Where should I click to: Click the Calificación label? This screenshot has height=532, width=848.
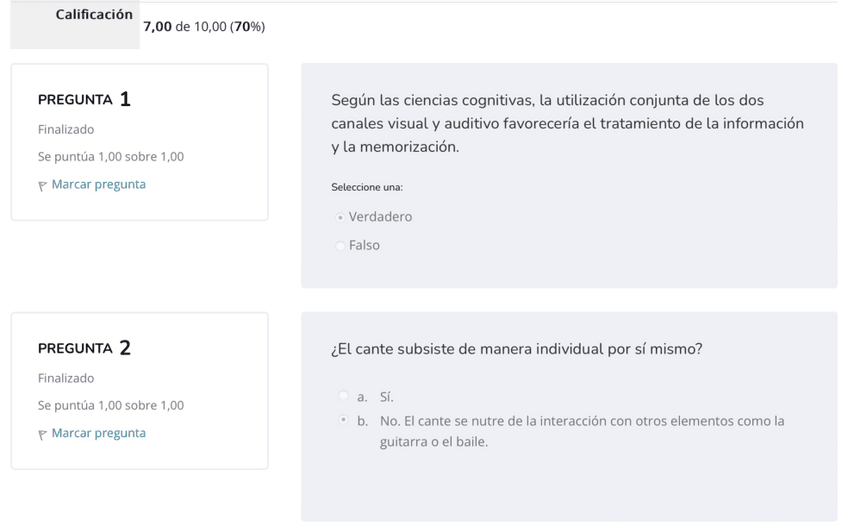tap(94, 15)
